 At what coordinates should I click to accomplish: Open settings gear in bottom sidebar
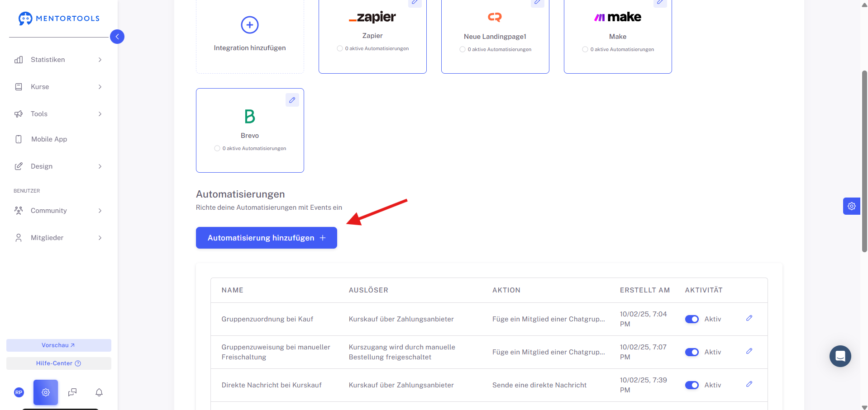point(46,392)
